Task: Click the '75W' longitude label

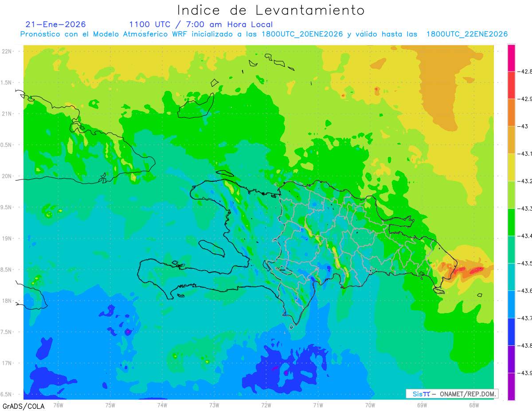Action: coord(110,405)
